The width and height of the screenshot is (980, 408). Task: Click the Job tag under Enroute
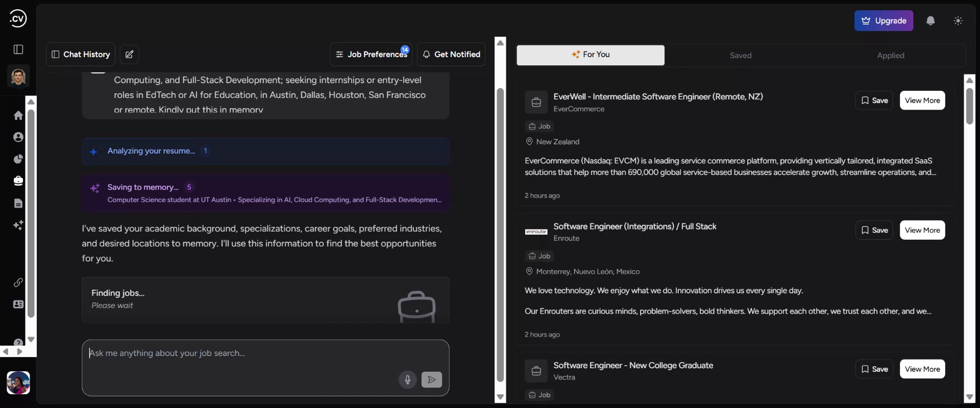(540, 256)
